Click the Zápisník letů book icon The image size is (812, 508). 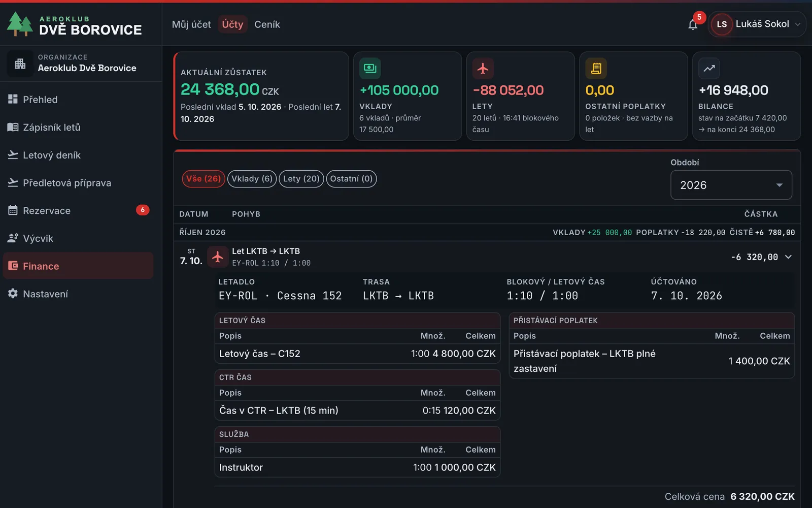coord(13,127)
